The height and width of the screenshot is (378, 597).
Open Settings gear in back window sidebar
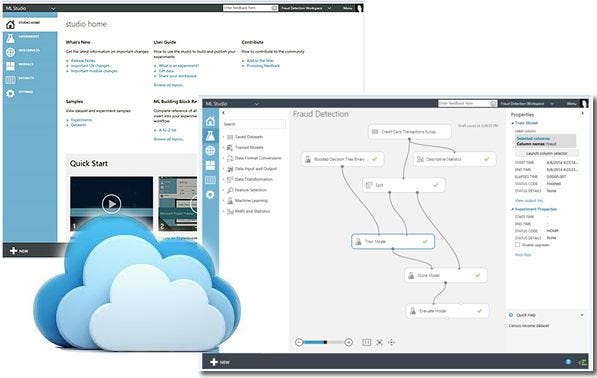[x=10, y=93]
